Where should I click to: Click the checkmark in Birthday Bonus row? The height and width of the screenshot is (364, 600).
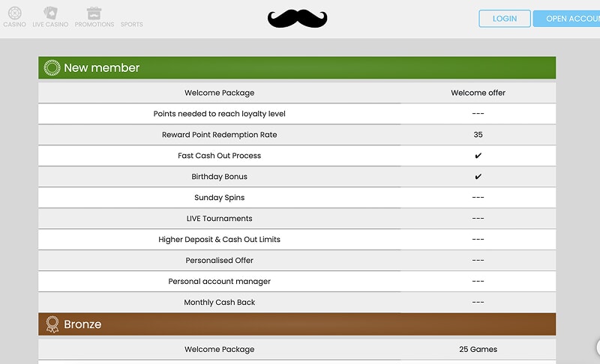(x=478, y=177)
